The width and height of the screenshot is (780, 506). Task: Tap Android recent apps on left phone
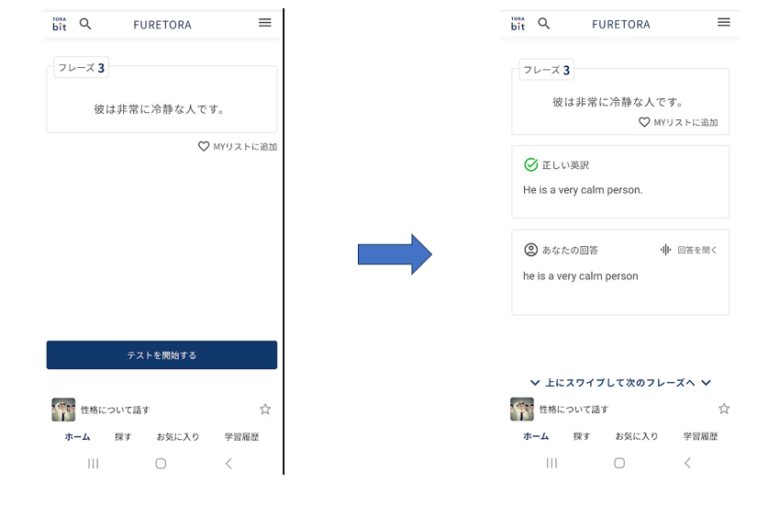click(x=93, y=463)
